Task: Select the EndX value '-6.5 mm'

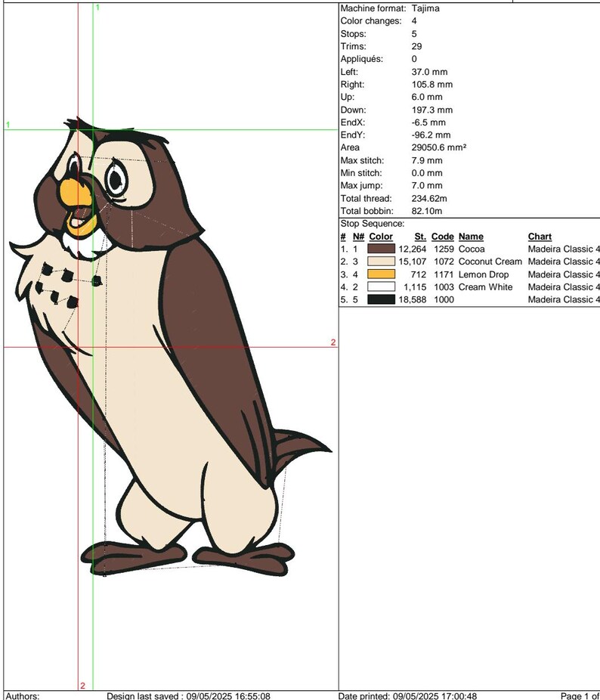Action: click(x=428, y=122)
